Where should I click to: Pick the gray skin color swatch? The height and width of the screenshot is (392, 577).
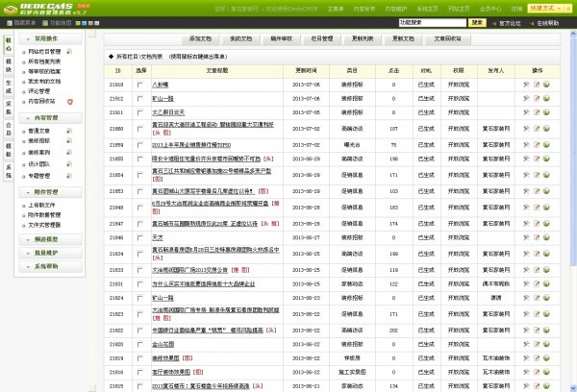point(97,23)
